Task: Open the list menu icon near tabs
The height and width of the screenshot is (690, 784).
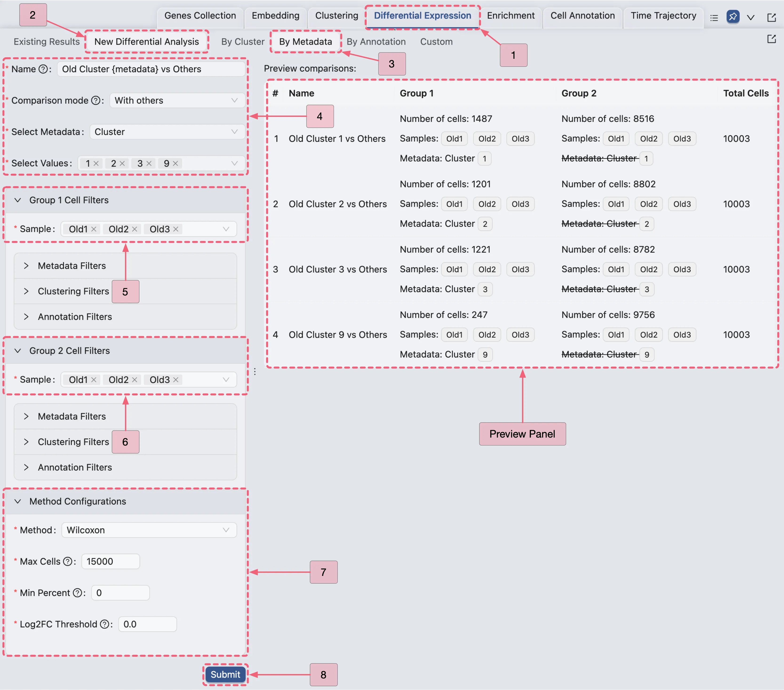Action: coord(714,18)
